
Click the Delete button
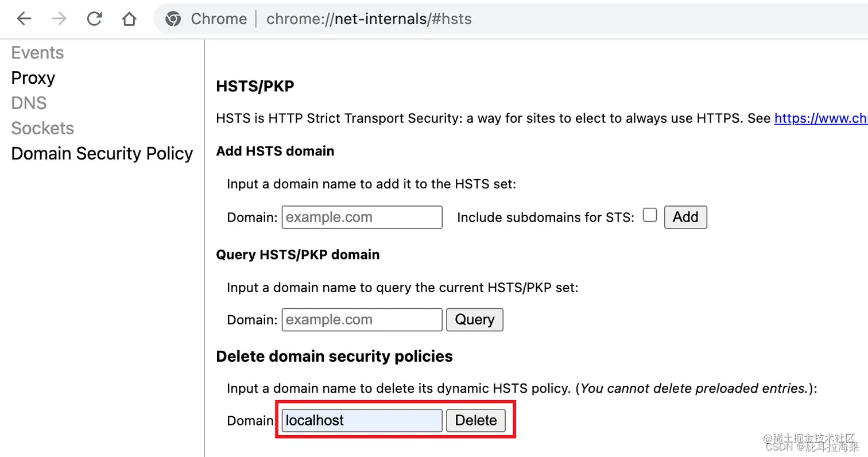pos(476,420)
